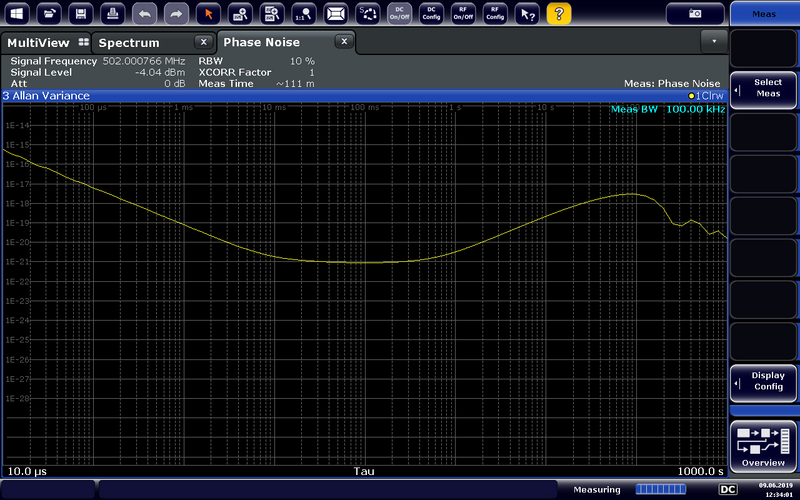Switch to the MultiView tab

[46, 43]
